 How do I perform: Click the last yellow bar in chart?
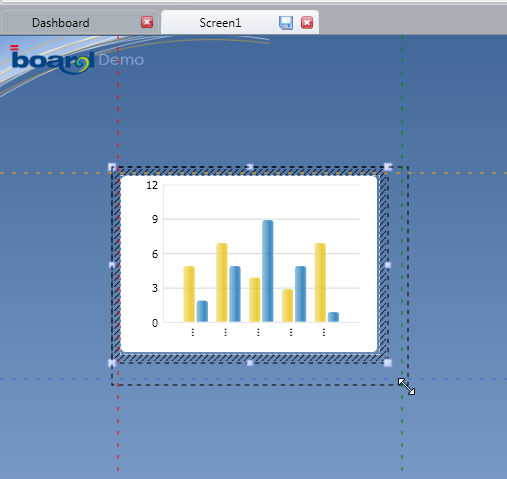pos(320,282)
